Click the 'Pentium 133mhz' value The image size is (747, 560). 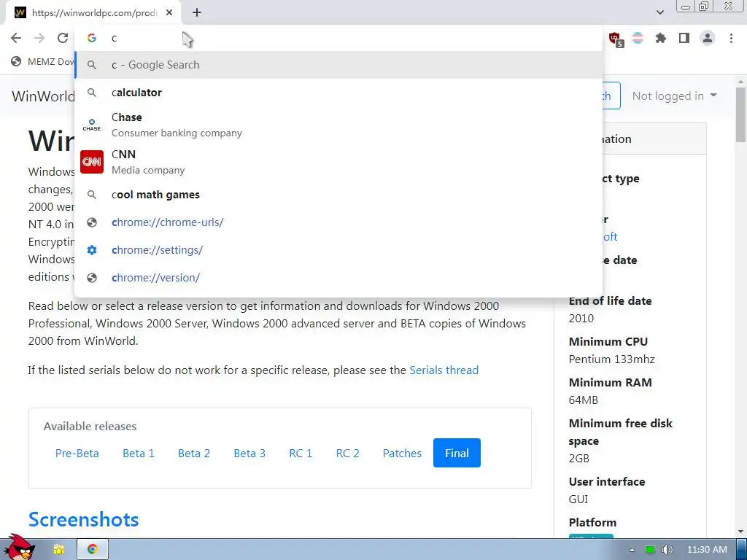coord(612,359)
